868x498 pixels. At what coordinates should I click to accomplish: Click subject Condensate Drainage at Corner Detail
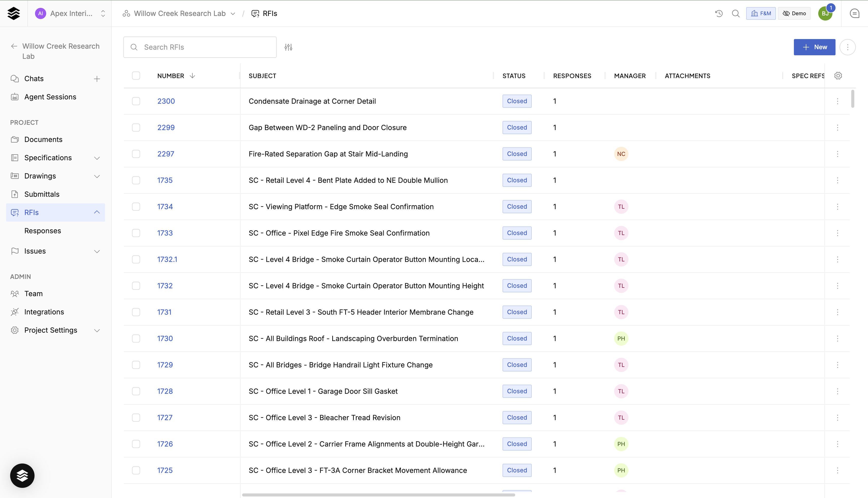(312, 101)
